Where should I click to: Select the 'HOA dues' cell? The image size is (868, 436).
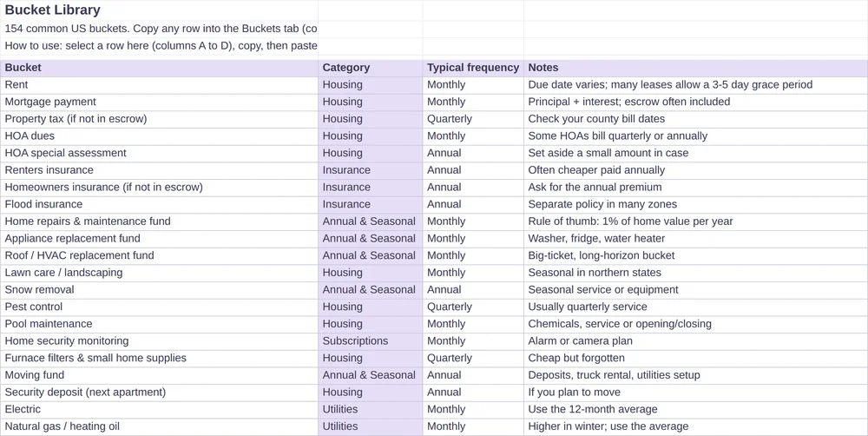tap(159, 136)
